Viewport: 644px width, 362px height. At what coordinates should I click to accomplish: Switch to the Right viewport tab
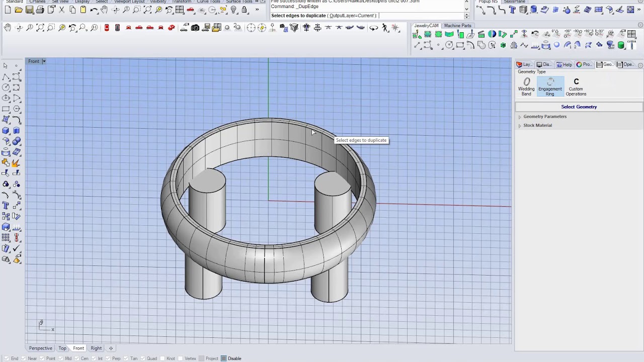pos(96,348)
